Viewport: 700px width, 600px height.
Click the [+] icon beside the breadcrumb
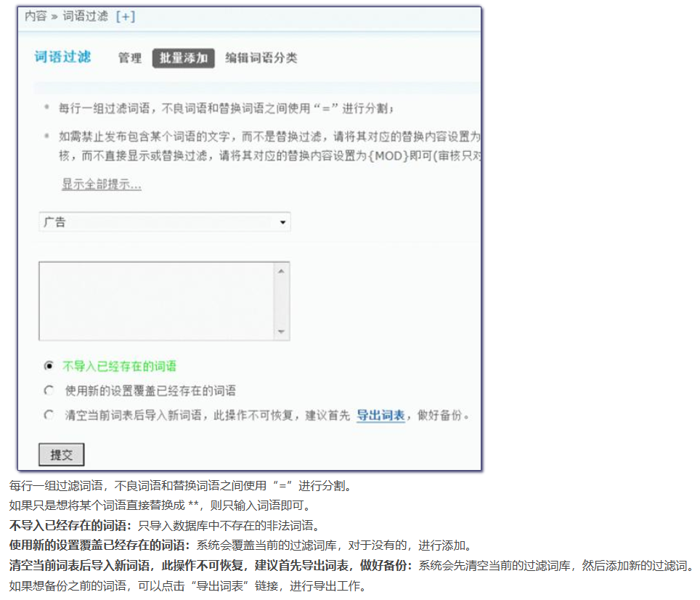click(125, 17)
